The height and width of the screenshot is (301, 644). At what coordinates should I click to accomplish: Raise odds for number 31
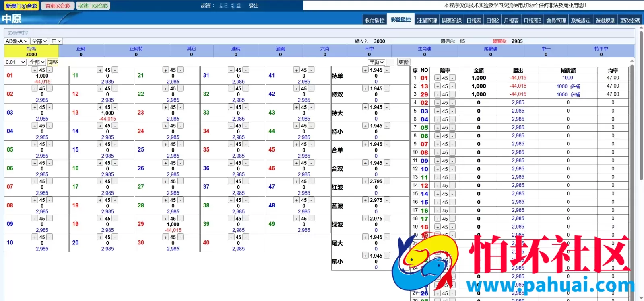click(231, 70)
